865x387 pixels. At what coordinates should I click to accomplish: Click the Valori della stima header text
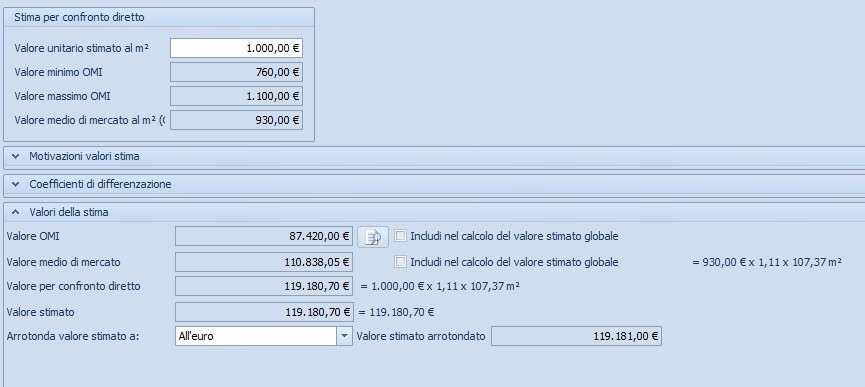(69, 212)
